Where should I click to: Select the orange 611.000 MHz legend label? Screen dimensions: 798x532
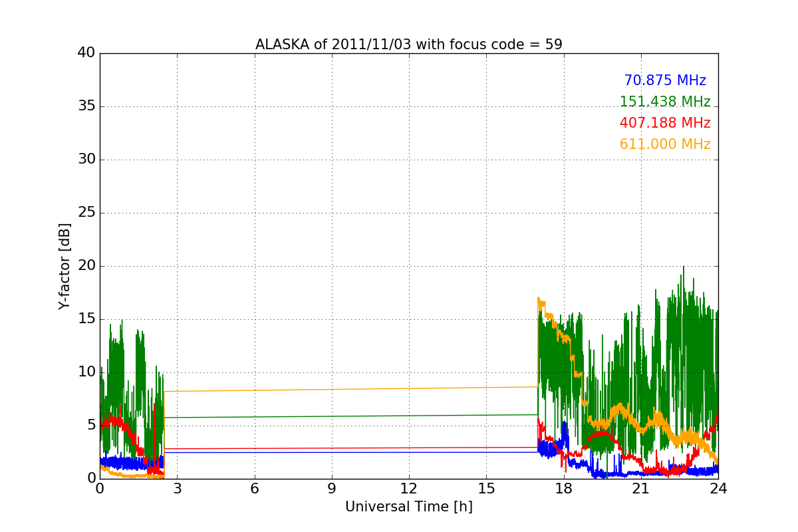tap(665, 144)
